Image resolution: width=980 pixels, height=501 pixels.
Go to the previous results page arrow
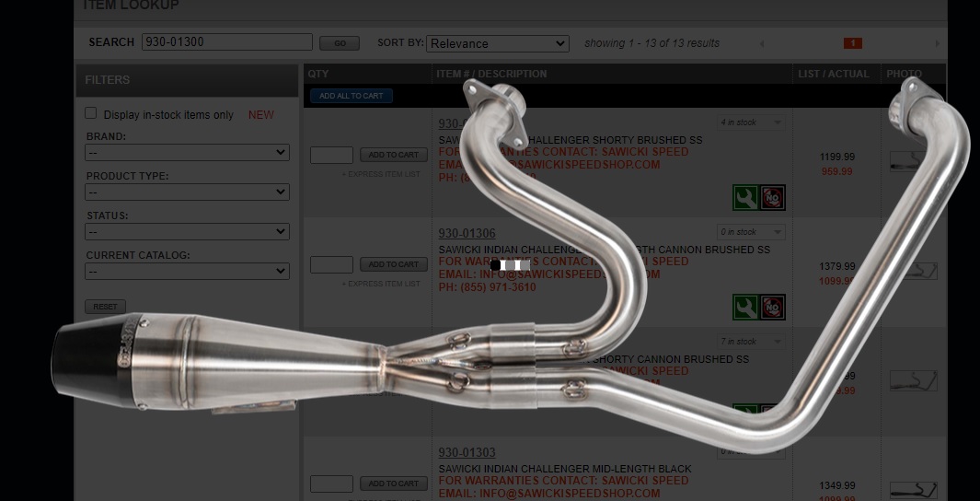pyautogui.click(x=761, y=43)
